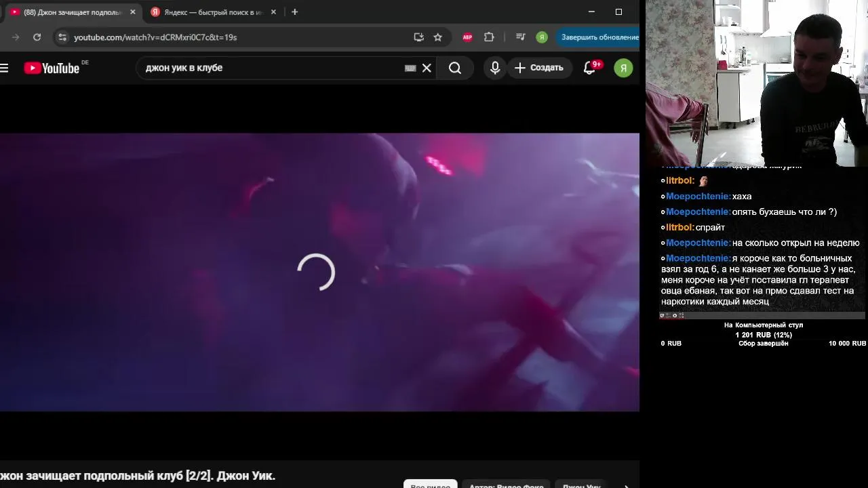Click chat message 'на сколько открыл на неделю'
The image size is (868, 488).
[x=796, y=243]
